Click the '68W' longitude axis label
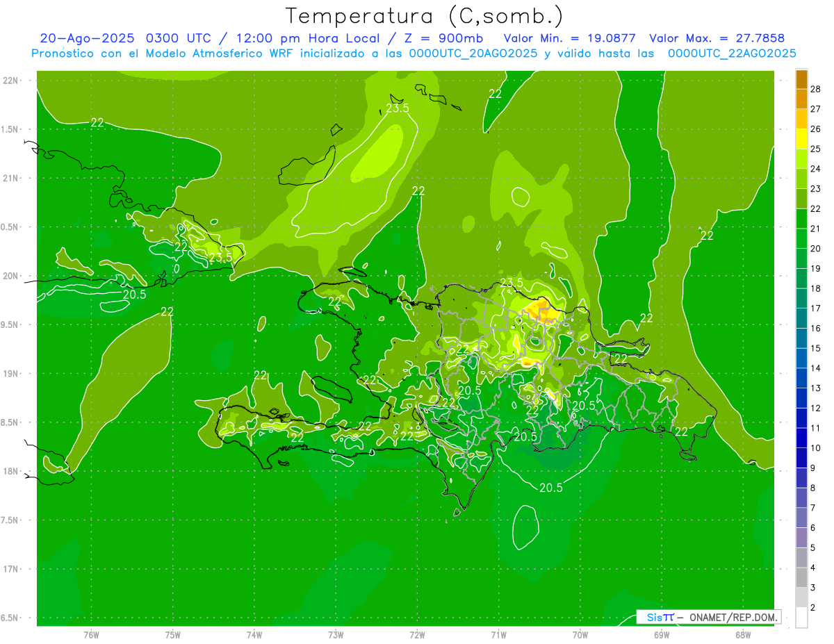Viewport: 834px width, 644px height. pos(743,635)
